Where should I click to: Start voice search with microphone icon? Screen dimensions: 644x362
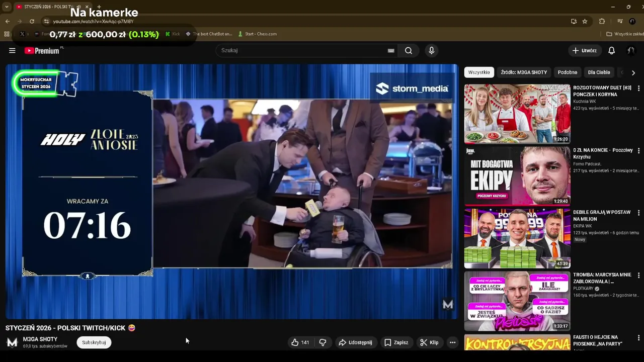click(431, 50)
